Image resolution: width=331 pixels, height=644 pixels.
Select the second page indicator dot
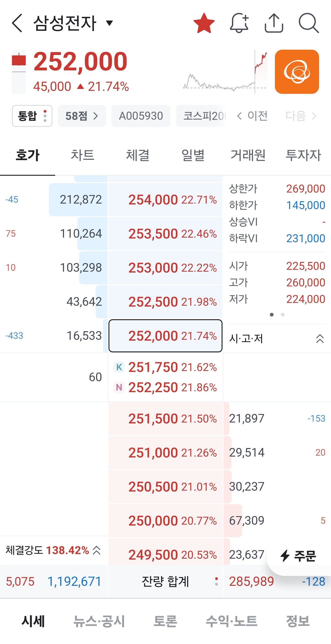pyautogui.click(x=283, y=315)
